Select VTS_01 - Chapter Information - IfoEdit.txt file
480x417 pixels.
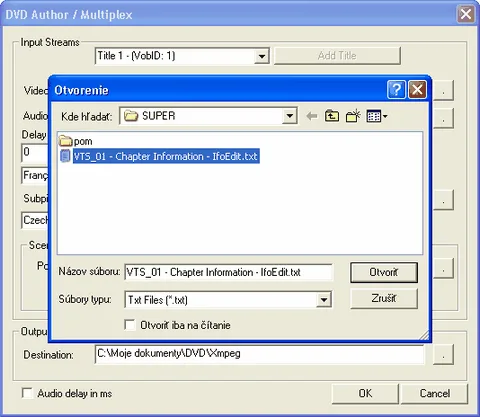pos(159,156)
